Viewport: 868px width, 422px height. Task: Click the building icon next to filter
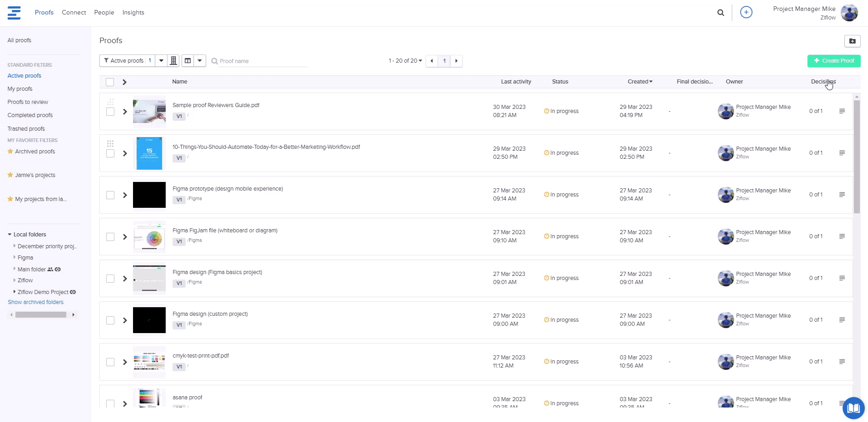173,61
